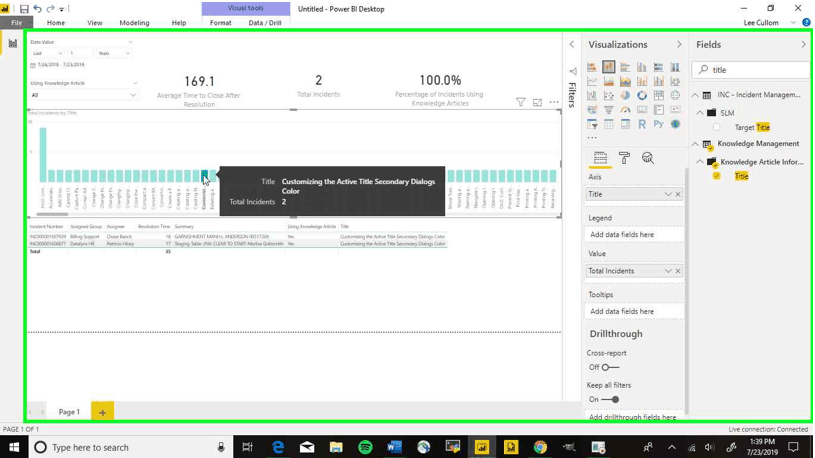Open the Format paint roller pane

pos(624,158)
